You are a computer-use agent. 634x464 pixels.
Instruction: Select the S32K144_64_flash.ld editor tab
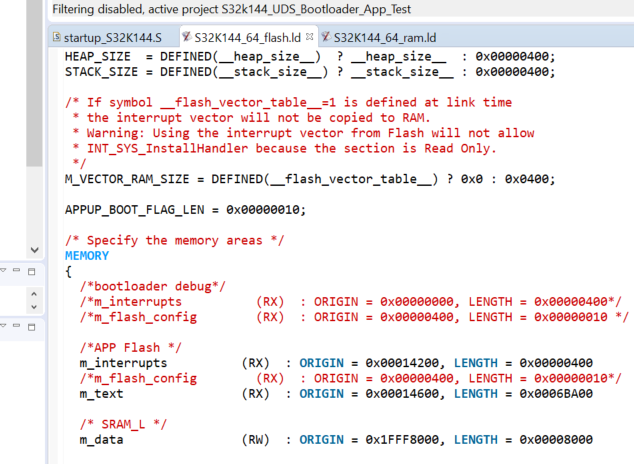(247, 38)
